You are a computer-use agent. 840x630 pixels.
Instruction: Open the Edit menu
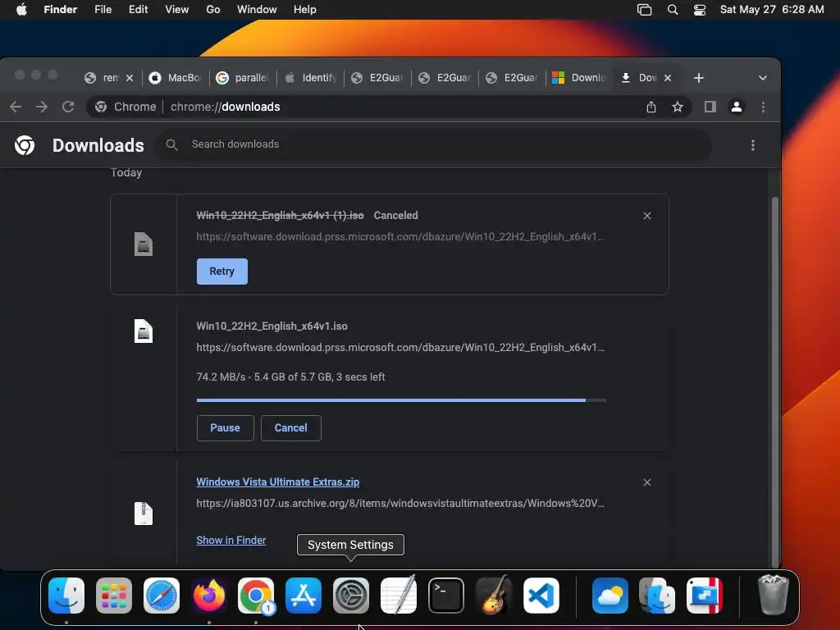(x=138, y=10)
